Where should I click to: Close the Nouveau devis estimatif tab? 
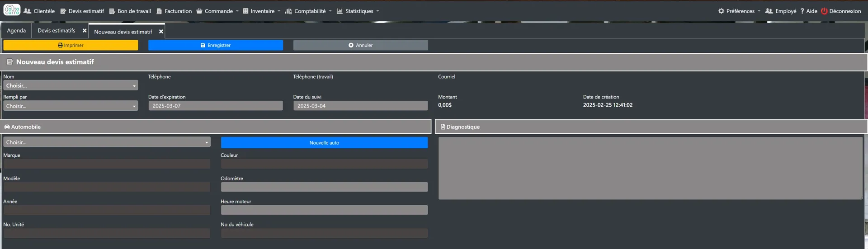point(161,32)
